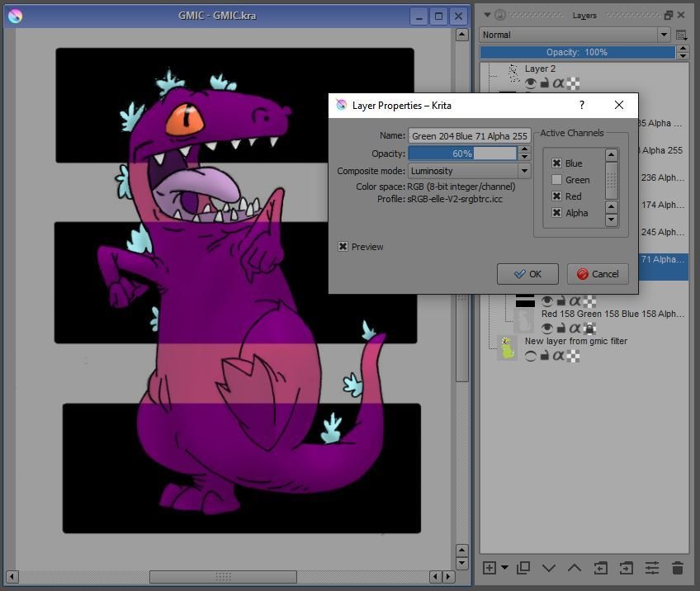This screenshot has height=591, width=700.
Task: Duplicate the selected layer icon
Action: tap(523, 568)
